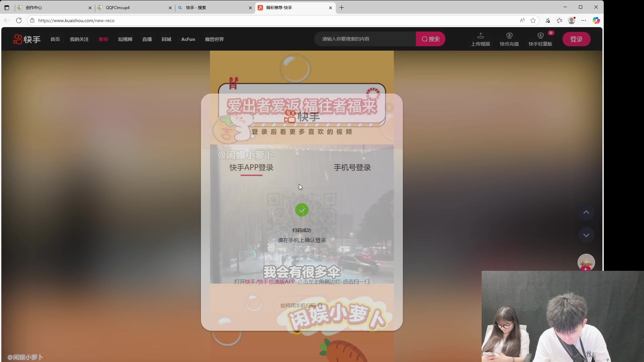The image size is (644, 362).
Task: Open a new browser tab
Action: [341, 8]
